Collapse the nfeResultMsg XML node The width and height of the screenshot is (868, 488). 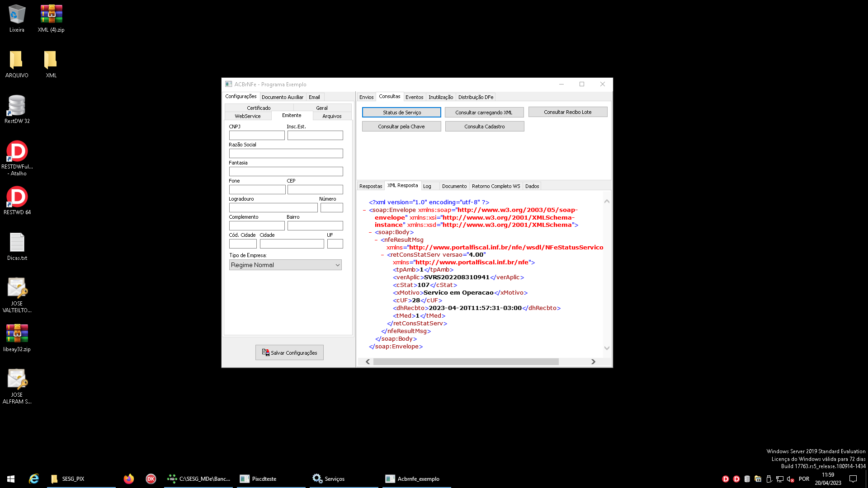coord(376,240)
